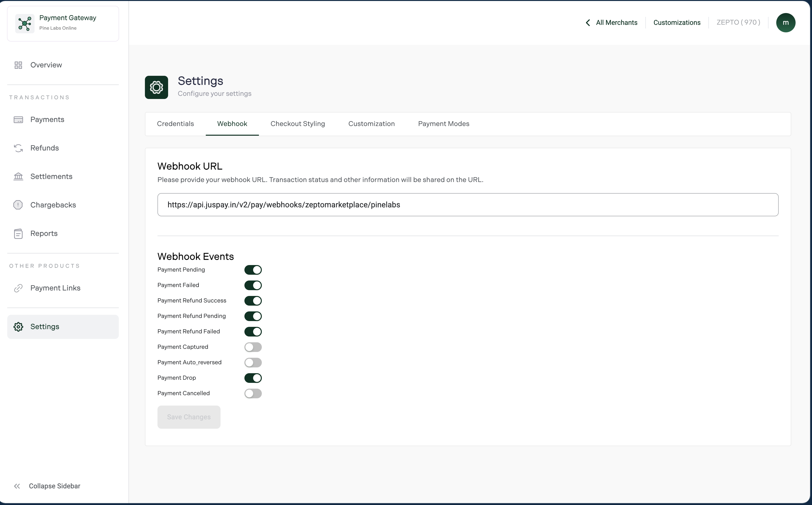Viewport: 812px width, 505px height.
Task: Disable the Payment Pending webhook toggle
Action: (x=253, y=270)
